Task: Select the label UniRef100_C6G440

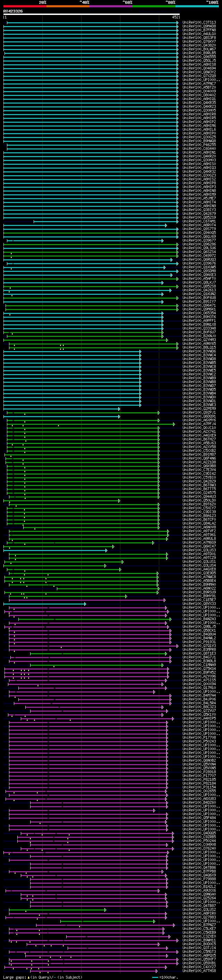Action: point(199,148)
